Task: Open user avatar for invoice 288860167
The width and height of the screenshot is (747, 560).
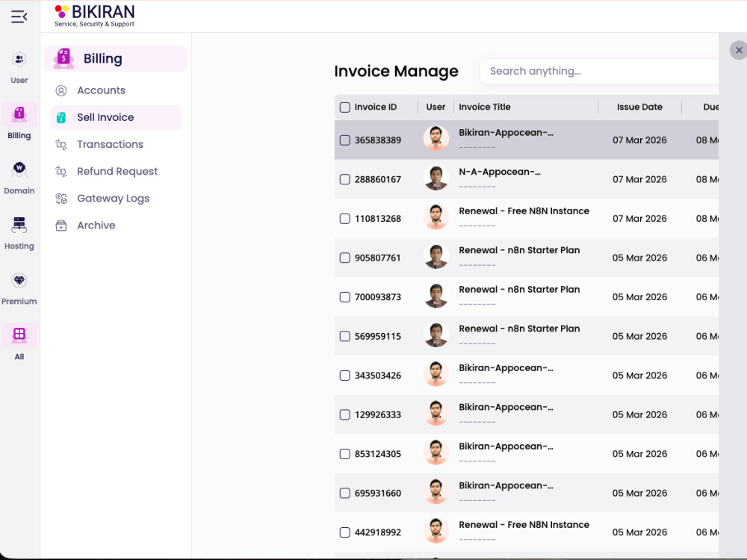Action: pyautogui.click(x=436, y=178)
